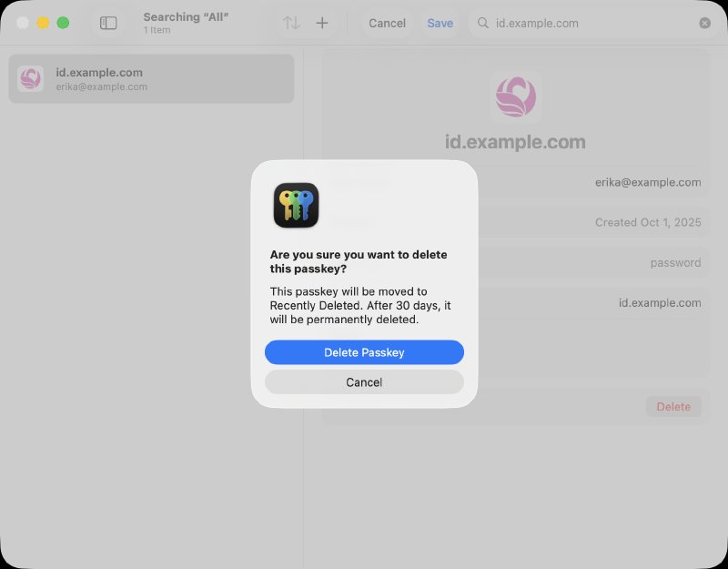Click the swan icon in the sidebar entry
This screenshot has height=569, width=728.
click(29, 79)
